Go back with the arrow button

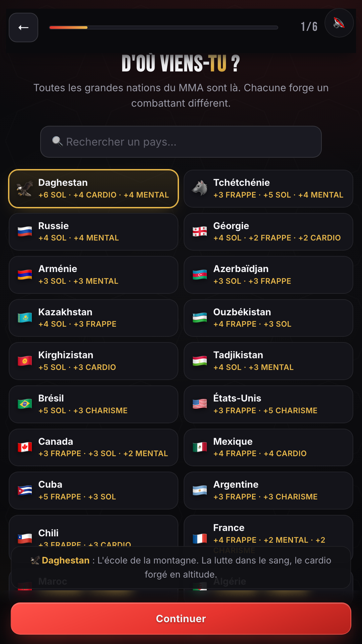click(23, 28)
